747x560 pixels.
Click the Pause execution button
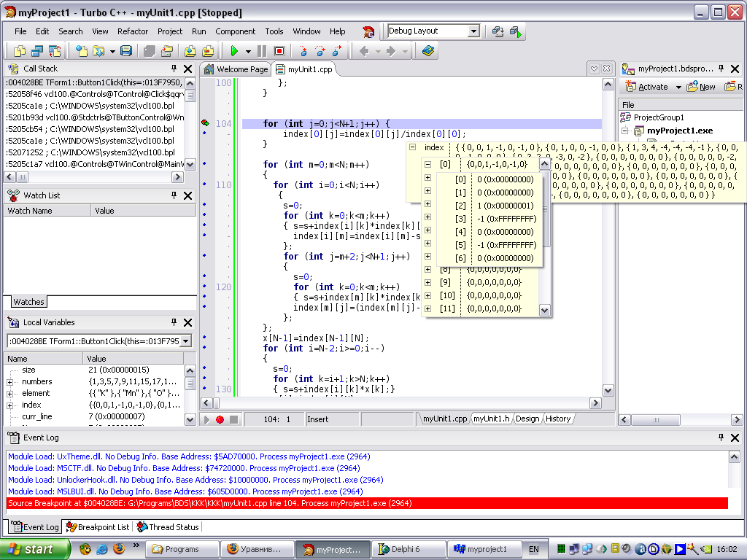[262, 51]
